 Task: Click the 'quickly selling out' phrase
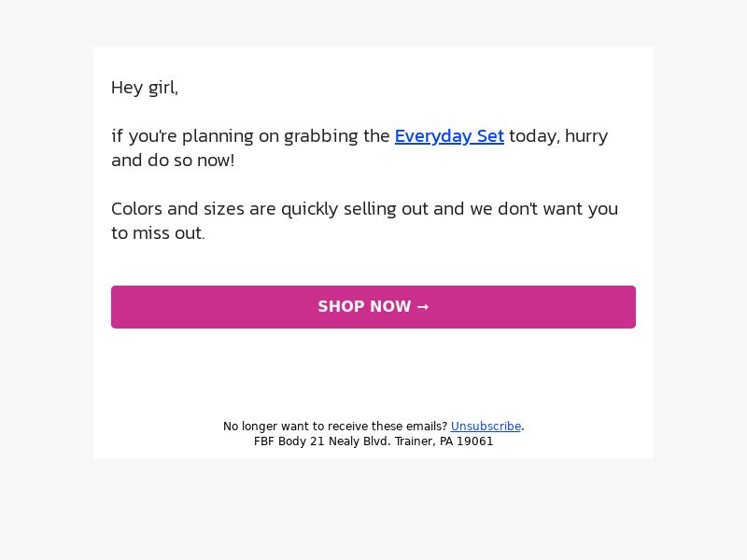tap(355, 209)
